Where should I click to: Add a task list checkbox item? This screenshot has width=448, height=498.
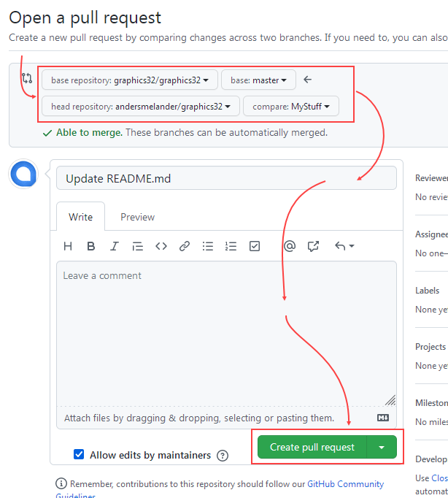coord(255,246)
